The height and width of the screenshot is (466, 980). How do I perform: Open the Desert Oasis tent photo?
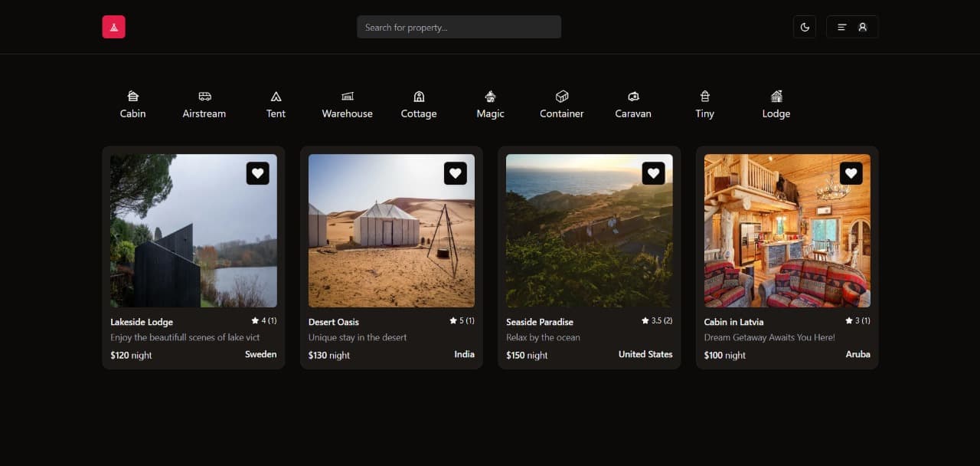391,231
